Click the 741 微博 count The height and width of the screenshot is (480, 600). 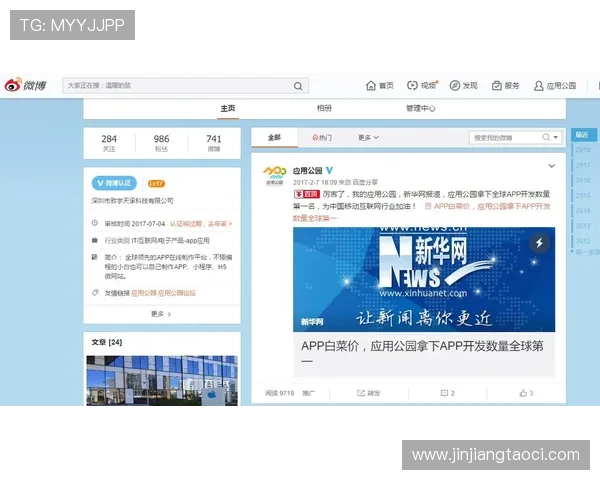click(x=214, y=143)
